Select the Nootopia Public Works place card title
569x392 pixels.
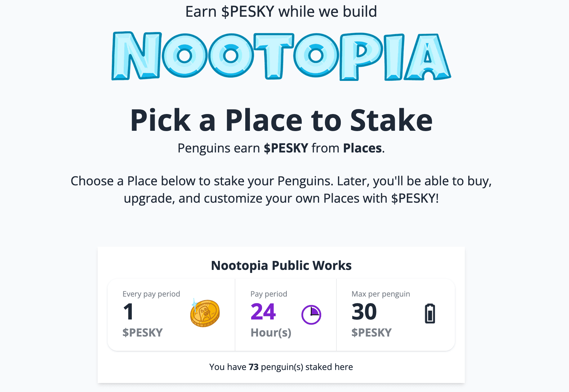coord(281,266)
